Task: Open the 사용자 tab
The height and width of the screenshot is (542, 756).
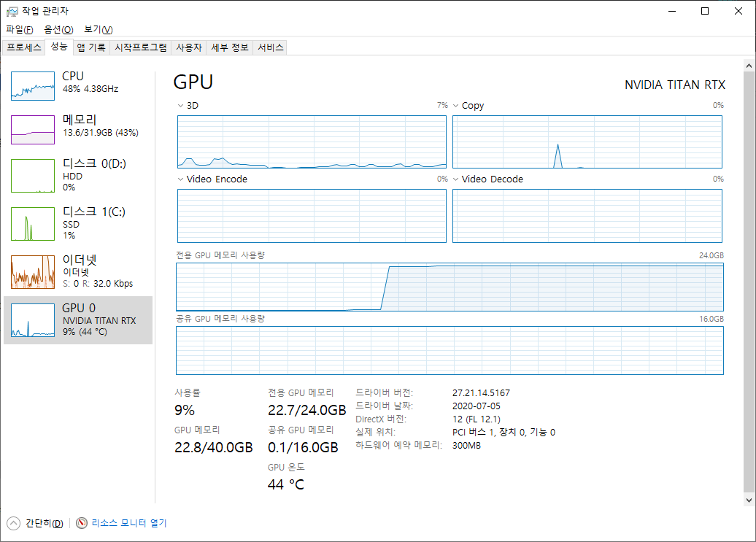Action: (188, 47)
